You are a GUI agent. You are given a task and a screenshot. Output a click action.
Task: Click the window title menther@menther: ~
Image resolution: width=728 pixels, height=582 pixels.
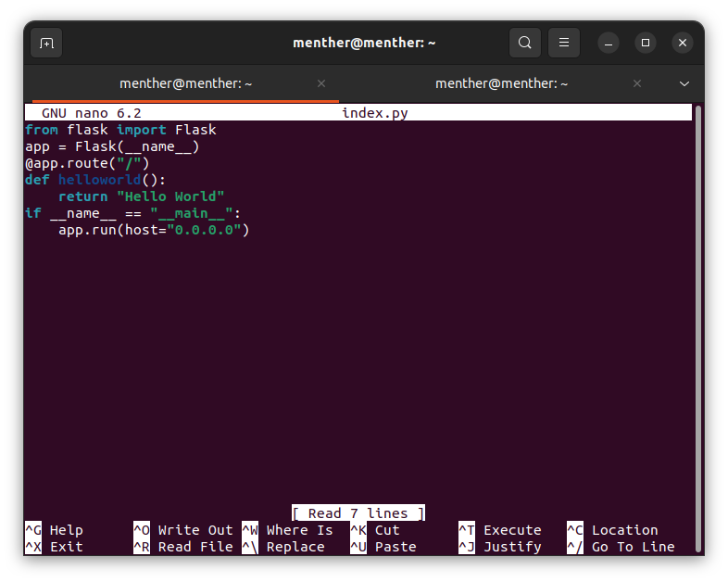(x=364, y=43)
